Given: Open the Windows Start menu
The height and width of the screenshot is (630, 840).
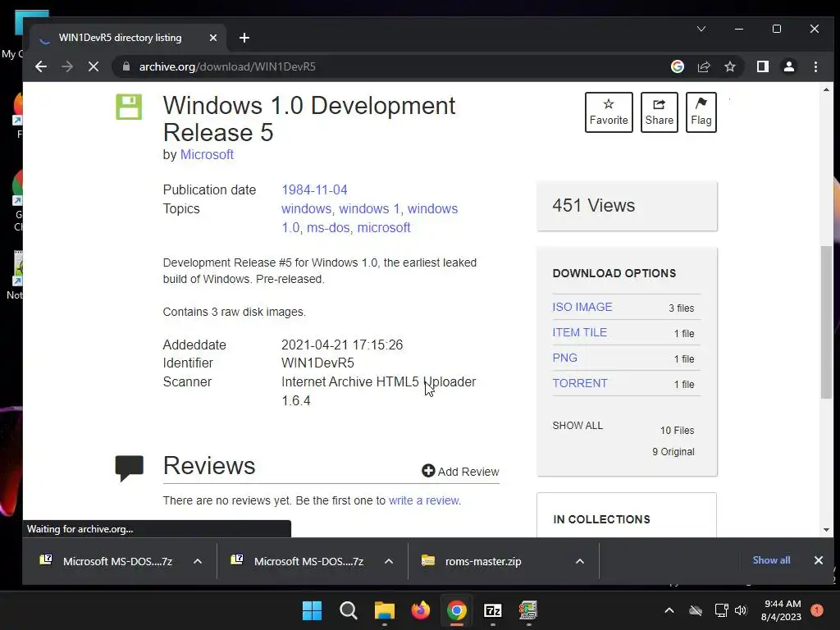Looking at the screenshot, I should pos(312,610).
